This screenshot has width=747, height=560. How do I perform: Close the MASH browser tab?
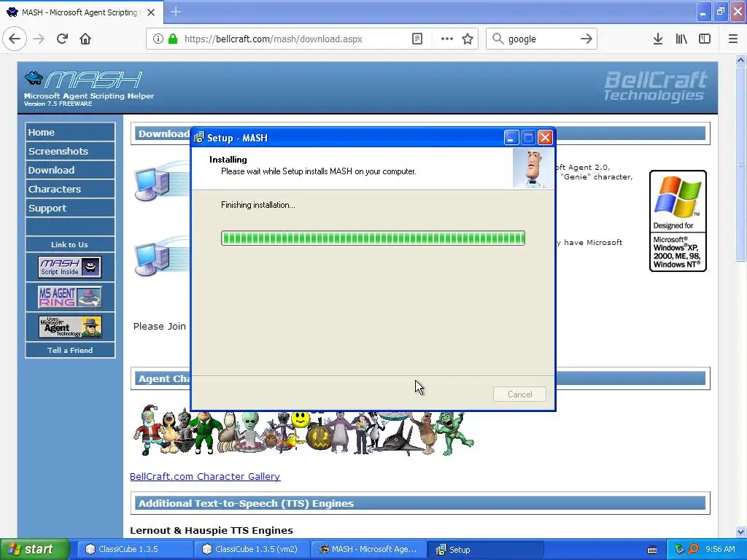click(x=150, y=12)
